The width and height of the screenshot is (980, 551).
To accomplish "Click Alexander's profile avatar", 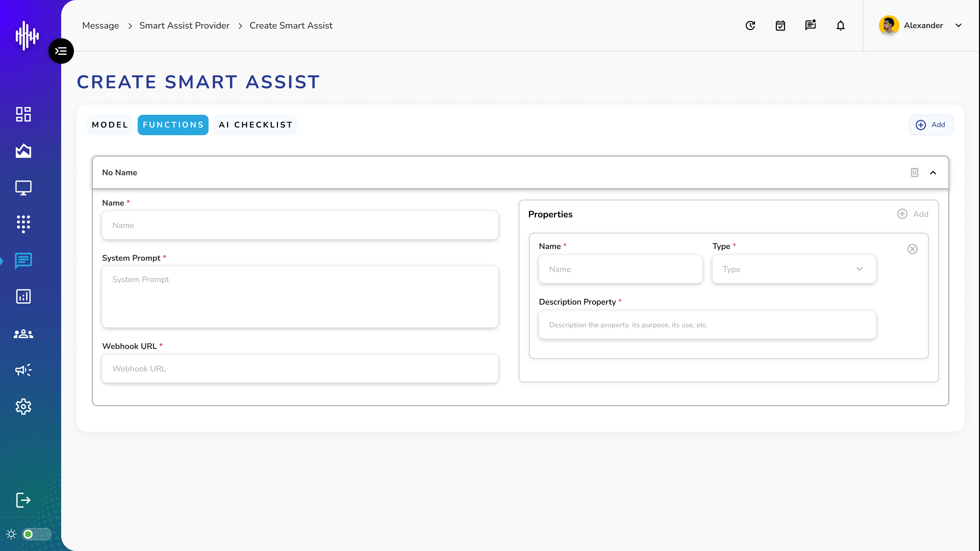I will [x=889, y=26].
